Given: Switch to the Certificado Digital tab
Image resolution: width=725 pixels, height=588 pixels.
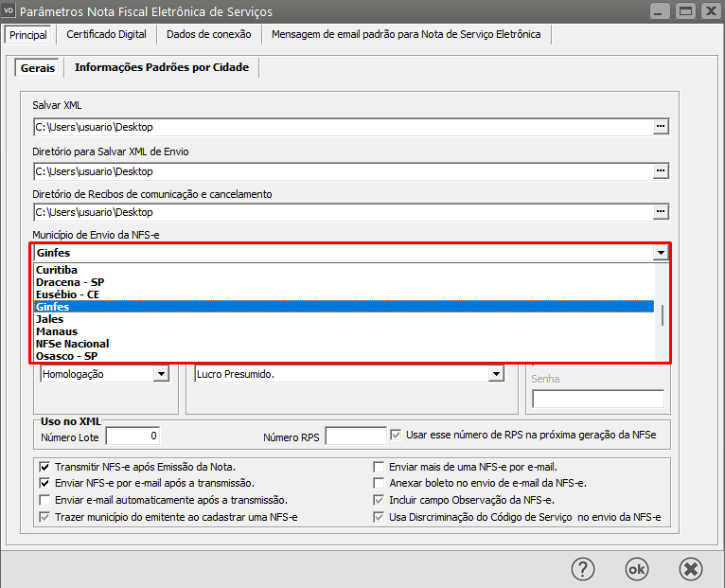Looking at the screenshot, I should pos(106,34).
